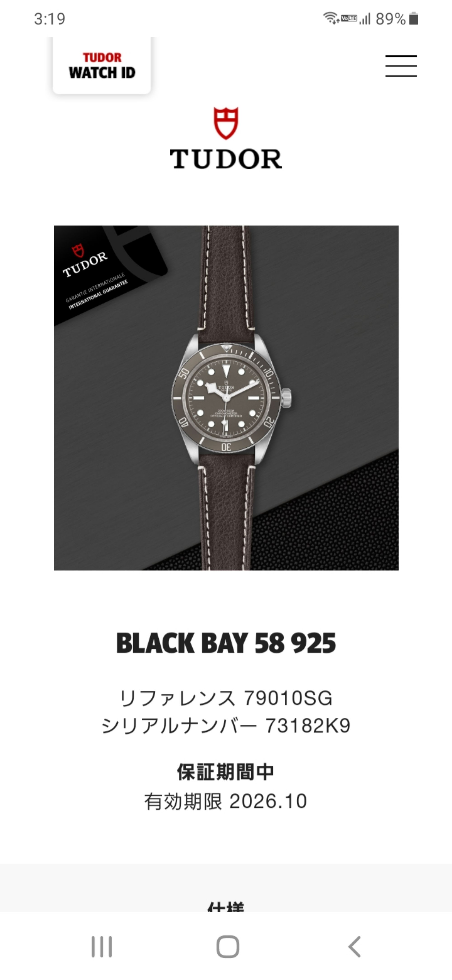Tap the reference number 79010SG
Screen dimensions: 452x980
(x=288, y=698)
